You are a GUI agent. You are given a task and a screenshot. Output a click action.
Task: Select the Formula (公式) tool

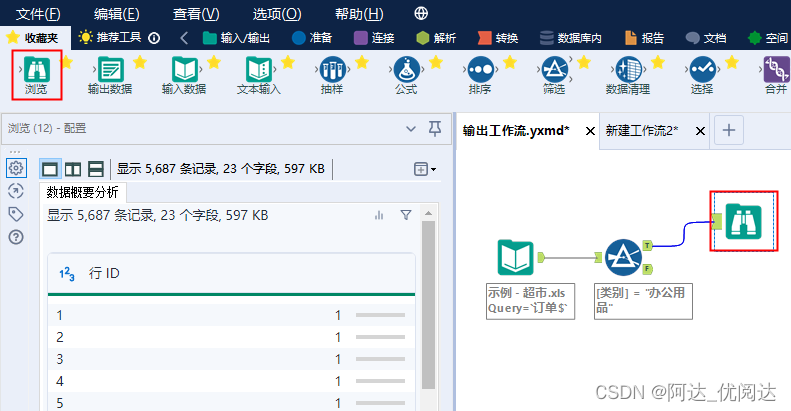click(406, 75)
